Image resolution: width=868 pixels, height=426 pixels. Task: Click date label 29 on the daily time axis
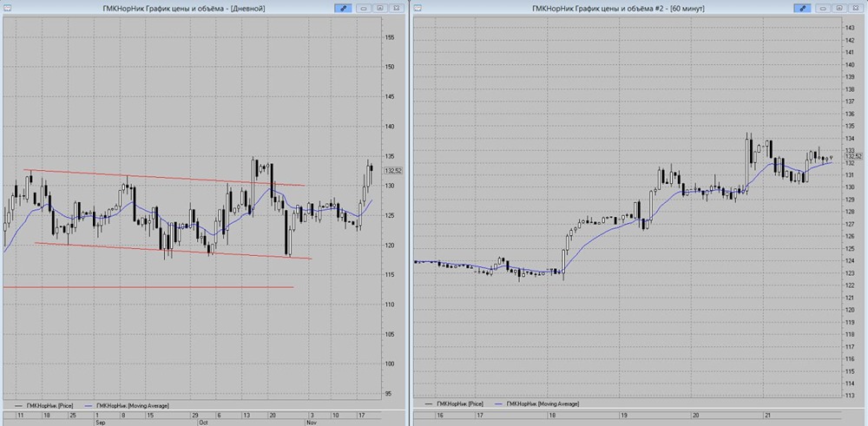(x=194, y=415)
